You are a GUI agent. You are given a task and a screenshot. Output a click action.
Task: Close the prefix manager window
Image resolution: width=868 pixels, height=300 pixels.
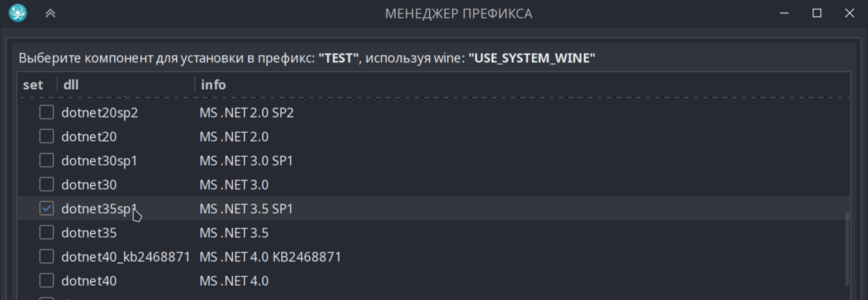click(849, 13)
